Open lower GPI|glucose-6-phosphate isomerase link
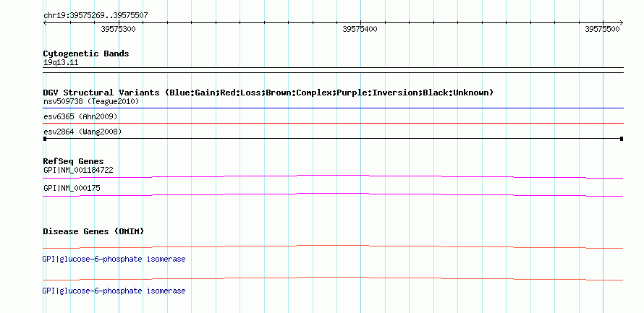644x313 pixels. tap(114, 291)
